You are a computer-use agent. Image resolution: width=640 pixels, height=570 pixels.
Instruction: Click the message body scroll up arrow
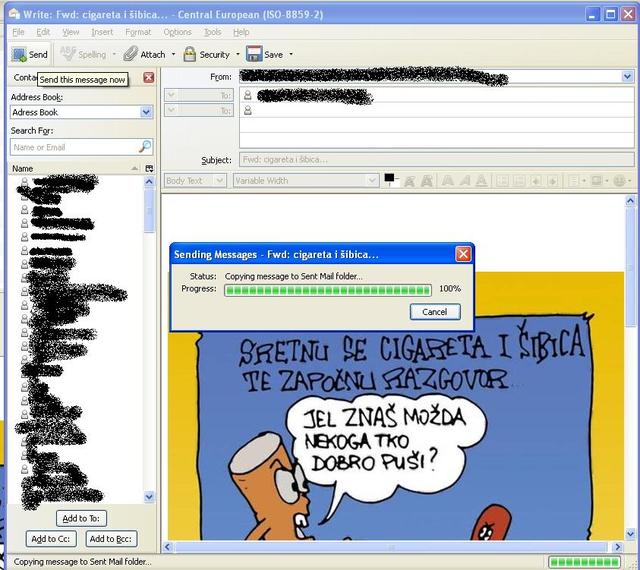[x=630, y=200]
